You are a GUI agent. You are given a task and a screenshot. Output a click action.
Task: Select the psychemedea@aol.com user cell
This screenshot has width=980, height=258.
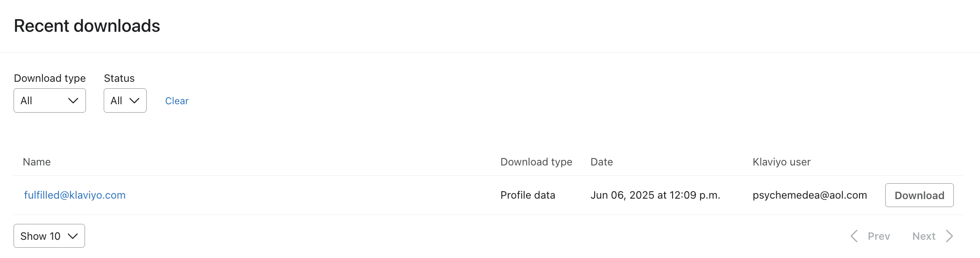pyautogui.click(x=810, y=195)
